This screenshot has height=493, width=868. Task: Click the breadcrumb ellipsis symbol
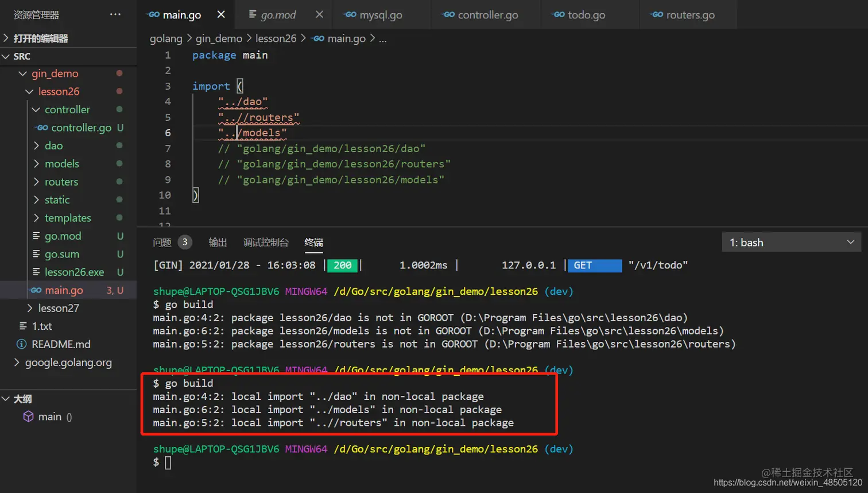tap(382, 39)
